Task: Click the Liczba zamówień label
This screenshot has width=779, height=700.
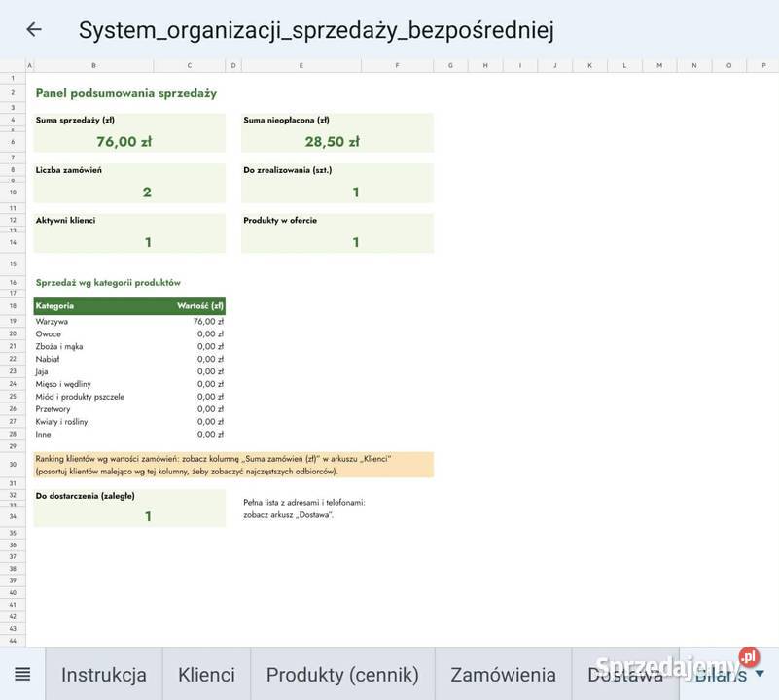Action: 68,170
